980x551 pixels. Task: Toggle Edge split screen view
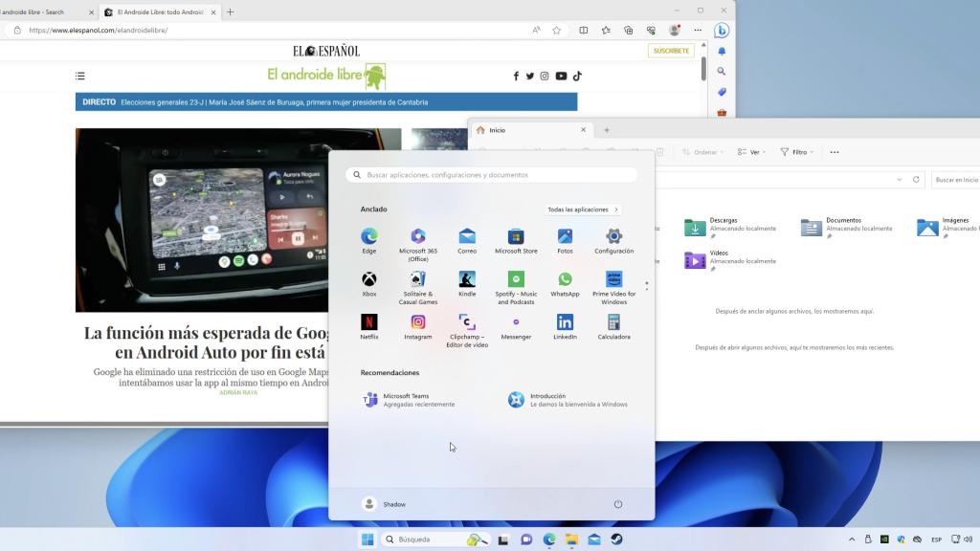(x=583, y=30)
